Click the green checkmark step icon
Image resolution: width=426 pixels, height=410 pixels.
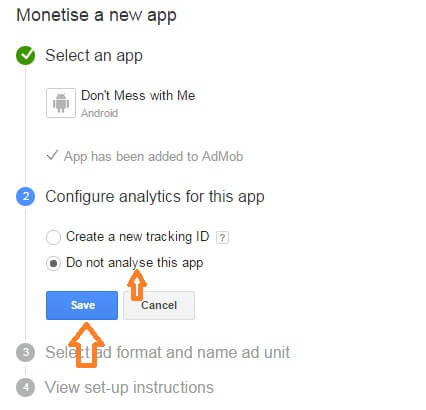[x=25, y=56]
